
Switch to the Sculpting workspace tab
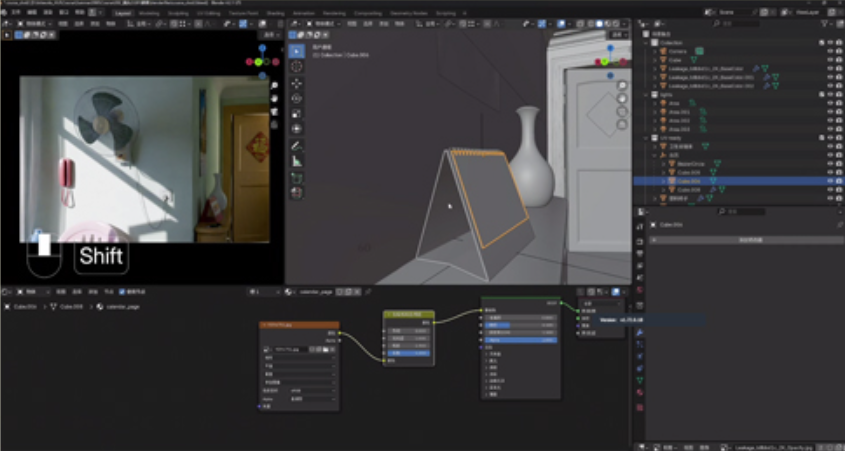tap(178, 13)
